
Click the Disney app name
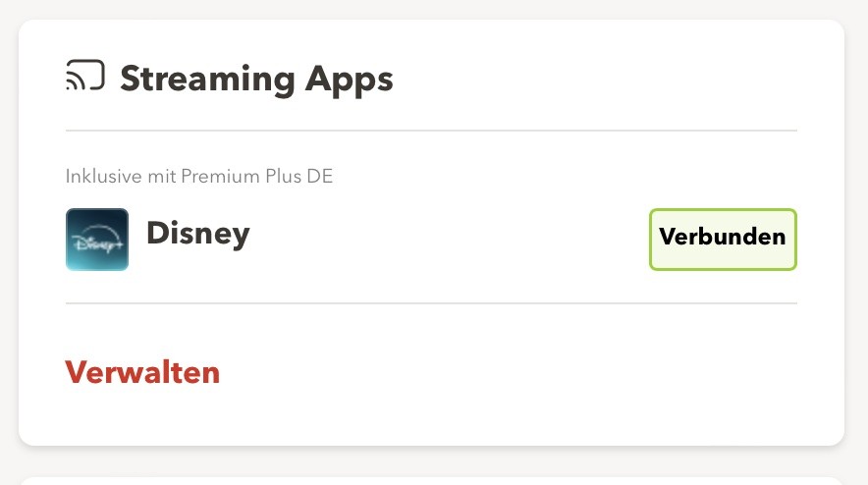197,234
